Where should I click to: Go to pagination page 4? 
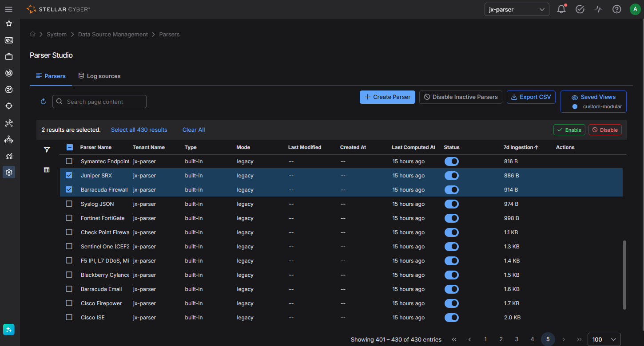click(532, 339)
